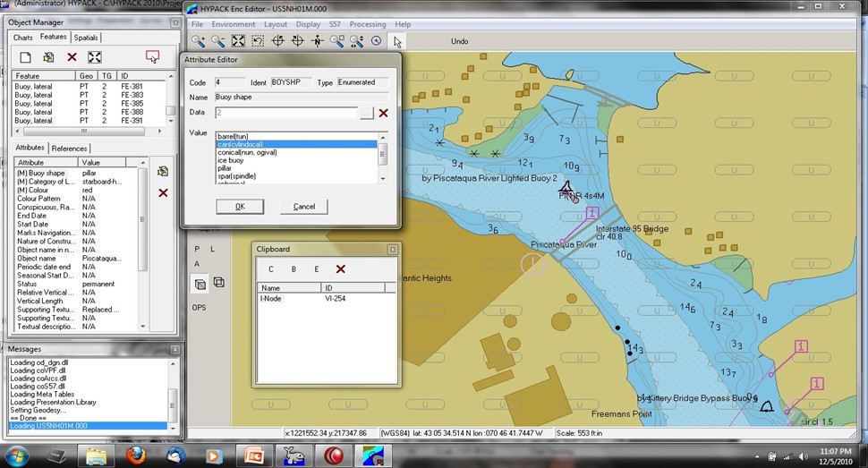Open the Help menu
This screenshot has width=868, height=468.
pyautogui.click(x=403, y=24)
